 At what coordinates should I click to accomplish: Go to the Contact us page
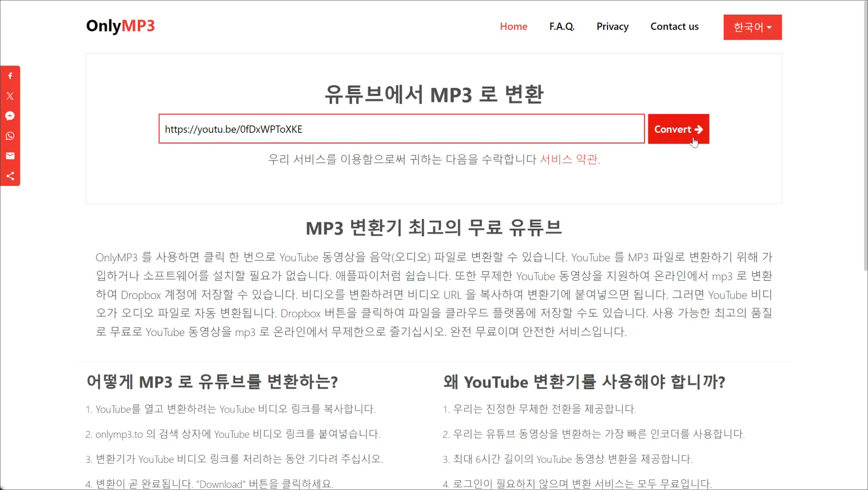[x=674, y=26]
